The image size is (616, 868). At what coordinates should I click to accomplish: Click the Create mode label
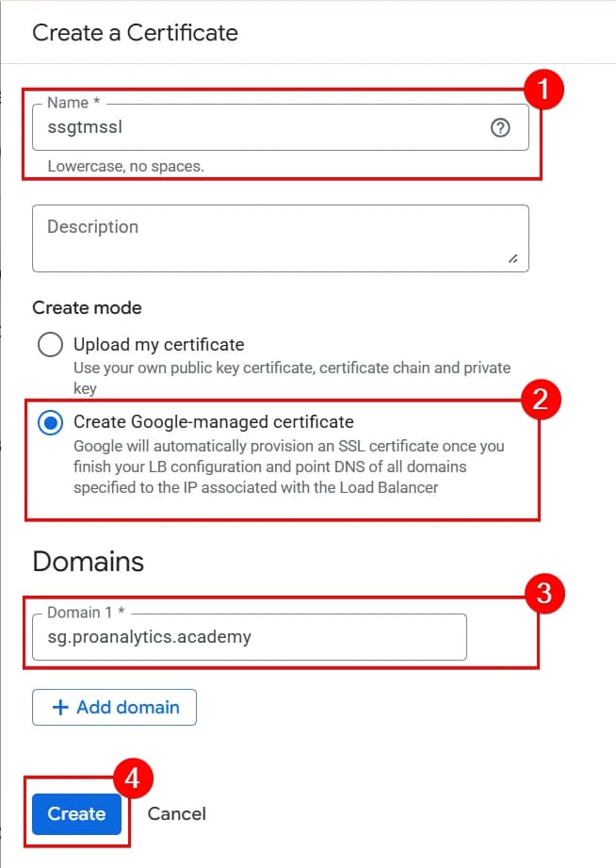click(86, 307)
